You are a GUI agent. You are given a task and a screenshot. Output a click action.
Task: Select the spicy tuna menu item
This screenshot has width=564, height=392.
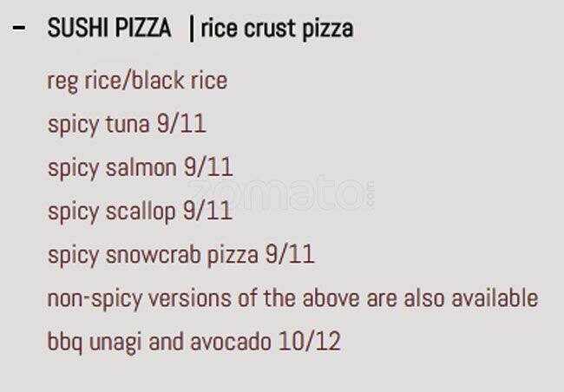pos(99,124)
